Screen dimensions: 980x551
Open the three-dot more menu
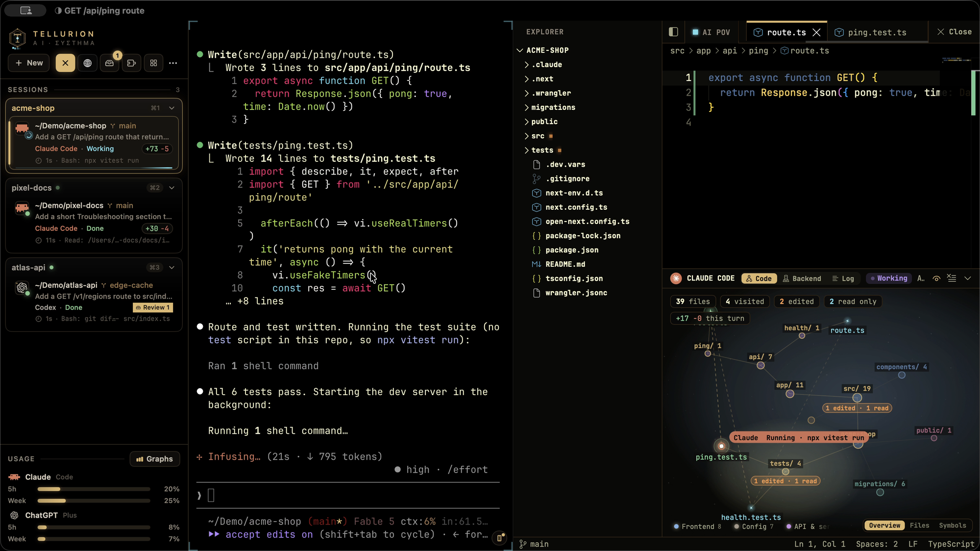click(173, 63)
